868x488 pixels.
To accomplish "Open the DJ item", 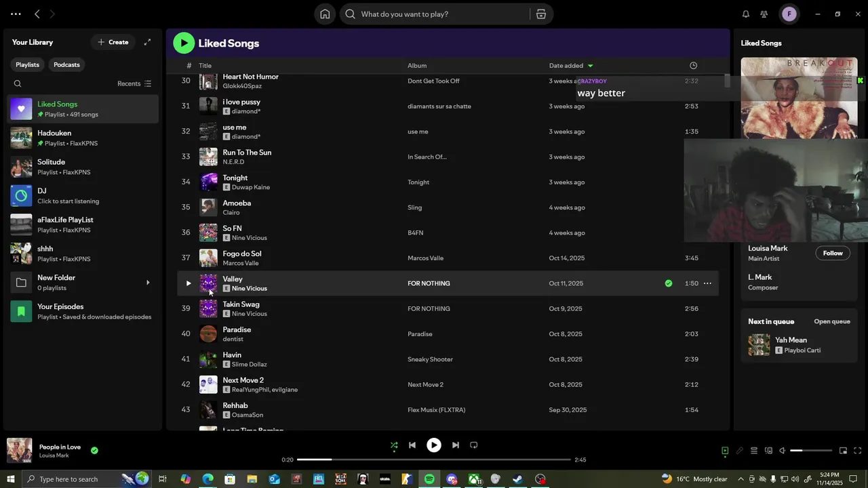I will (83, 196).
